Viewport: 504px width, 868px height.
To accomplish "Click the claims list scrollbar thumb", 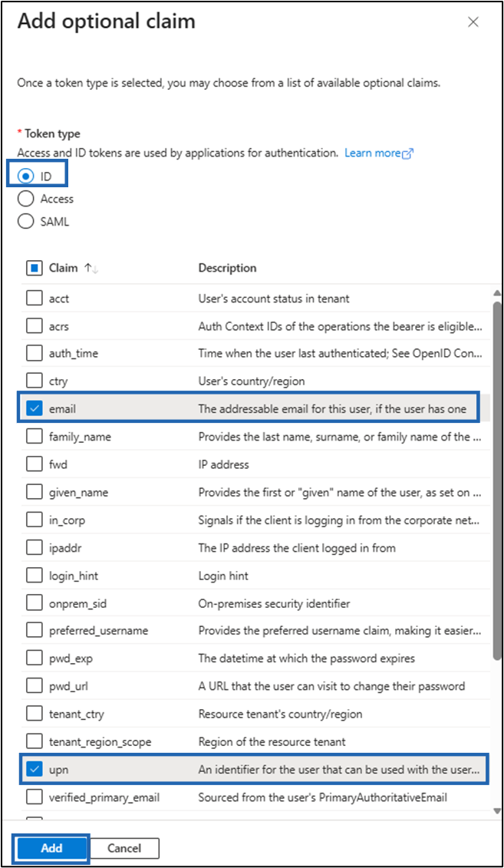I will click(497, 480).
